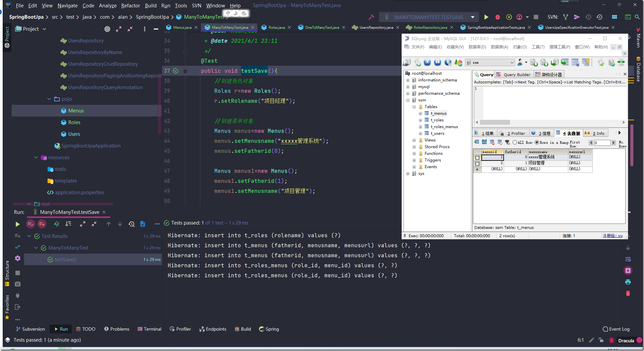Select Opened File target icon in Project panel
This screenshot has width=644, height=351.
click(107, 29)
